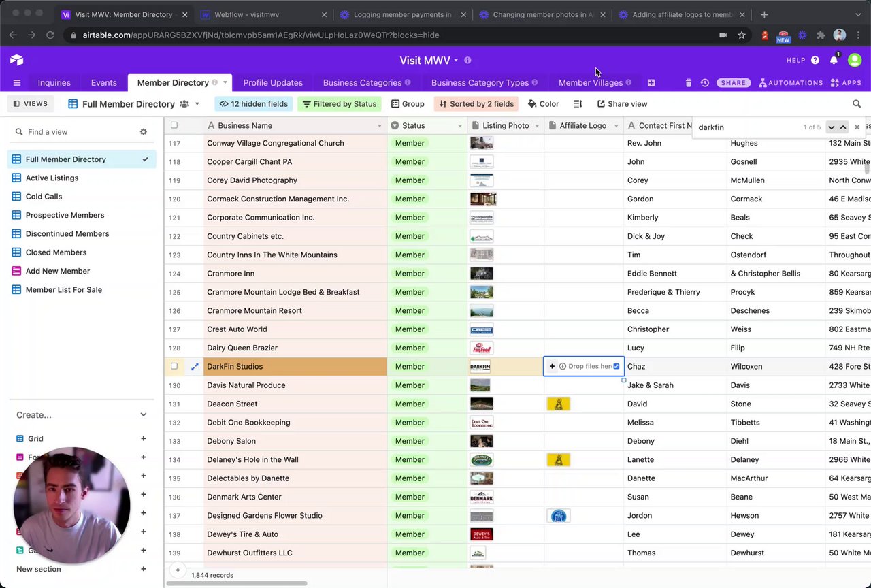Open the collaborators icon beside the view name

tap(184, 104)
